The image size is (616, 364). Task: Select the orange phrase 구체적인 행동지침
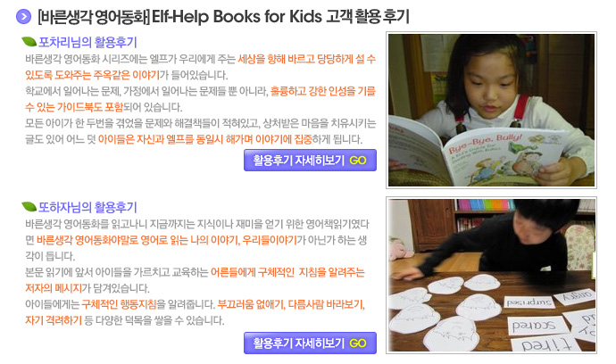pyautogui.click(x=119, y=304)
